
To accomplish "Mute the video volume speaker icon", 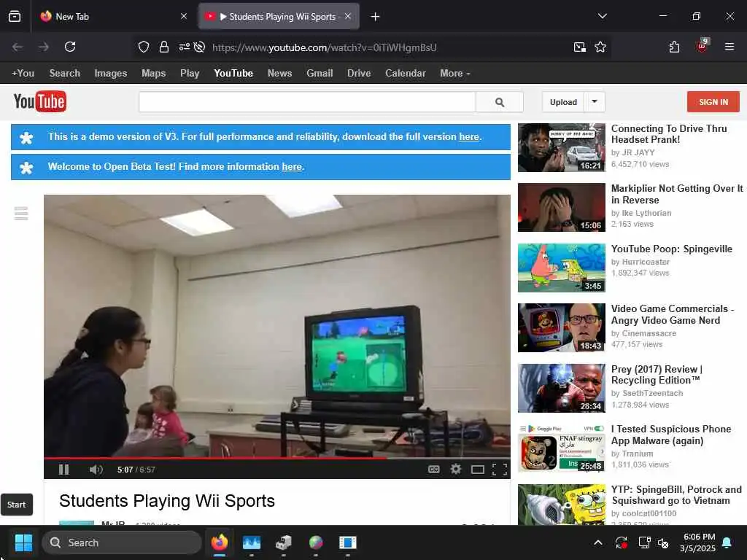I will click(x=96, y=470).
